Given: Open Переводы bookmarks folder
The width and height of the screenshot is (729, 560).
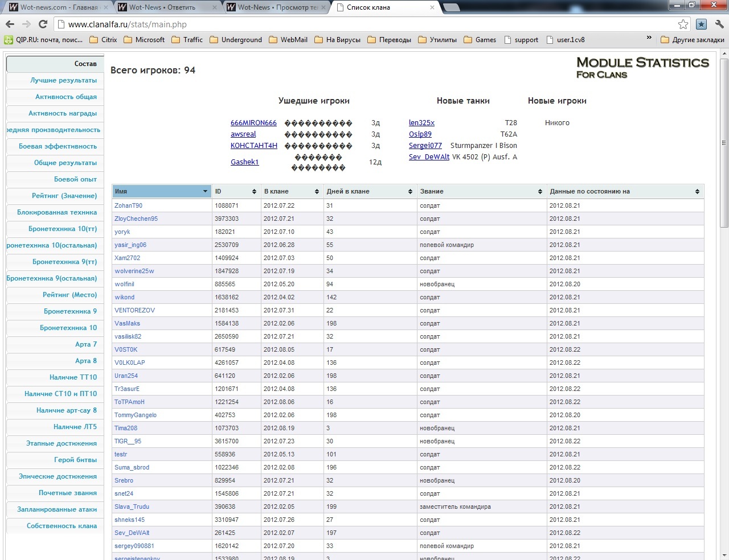Looking at the screenshot, I should pyautogui.click(x=389, y=40).
